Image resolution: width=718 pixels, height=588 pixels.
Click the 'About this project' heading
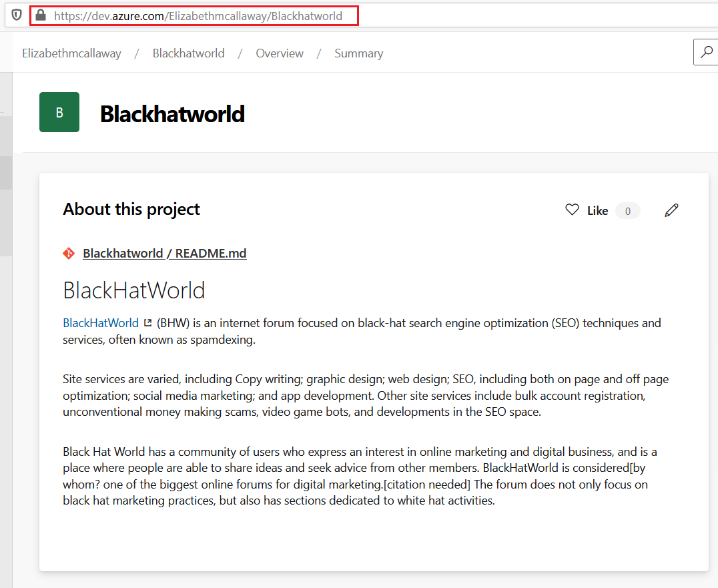pos(131,209)
